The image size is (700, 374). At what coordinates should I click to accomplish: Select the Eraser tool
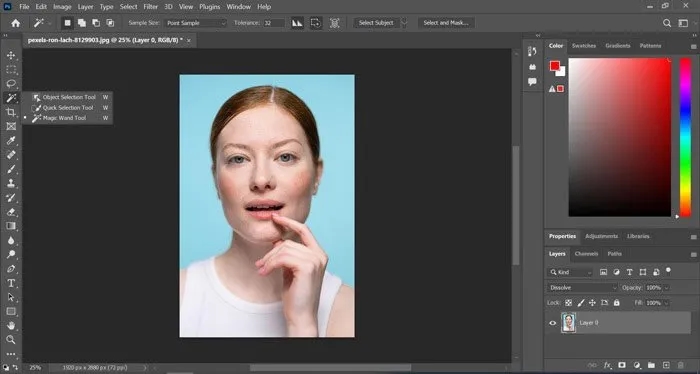pos(11,212)
